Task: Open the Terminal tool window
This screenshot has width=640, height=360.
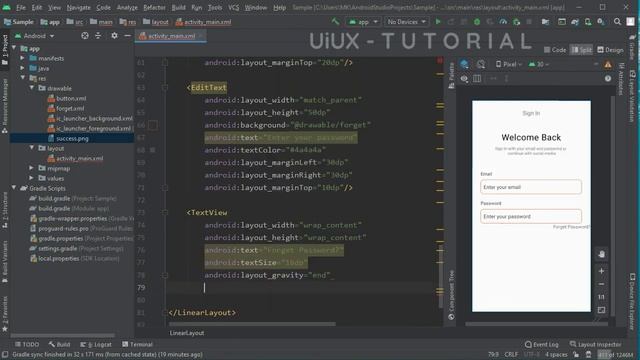Action: click(x=138, y=344)
